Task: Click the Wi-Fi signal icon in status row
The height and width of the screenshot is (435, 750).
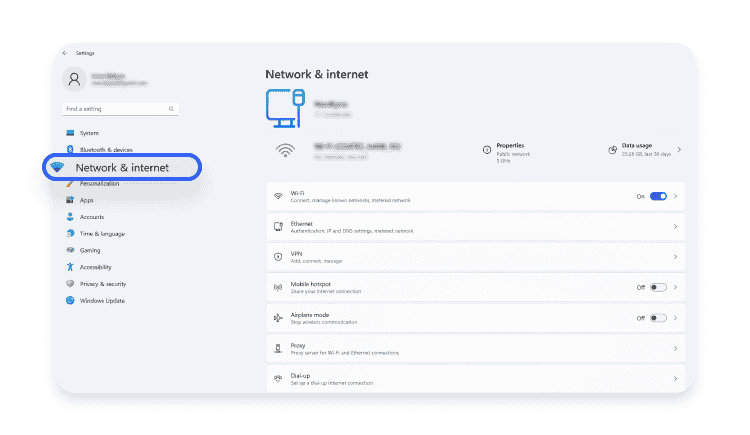Action: tap(285, 150)
